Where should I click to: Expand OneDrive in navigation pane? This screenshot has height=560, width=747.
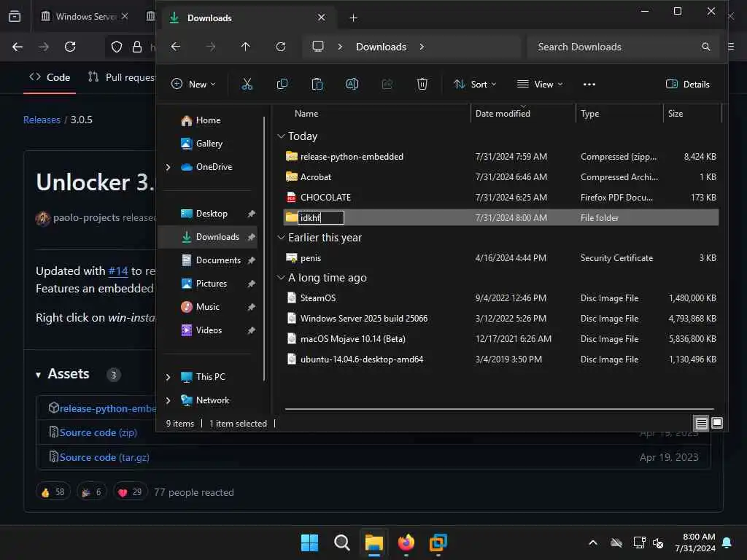click(169, 167)
